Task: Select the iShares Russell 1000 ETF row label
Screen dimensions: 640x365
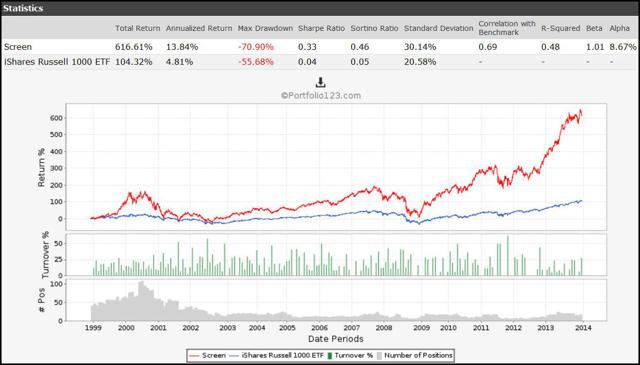Action: [x=57, y=62]
